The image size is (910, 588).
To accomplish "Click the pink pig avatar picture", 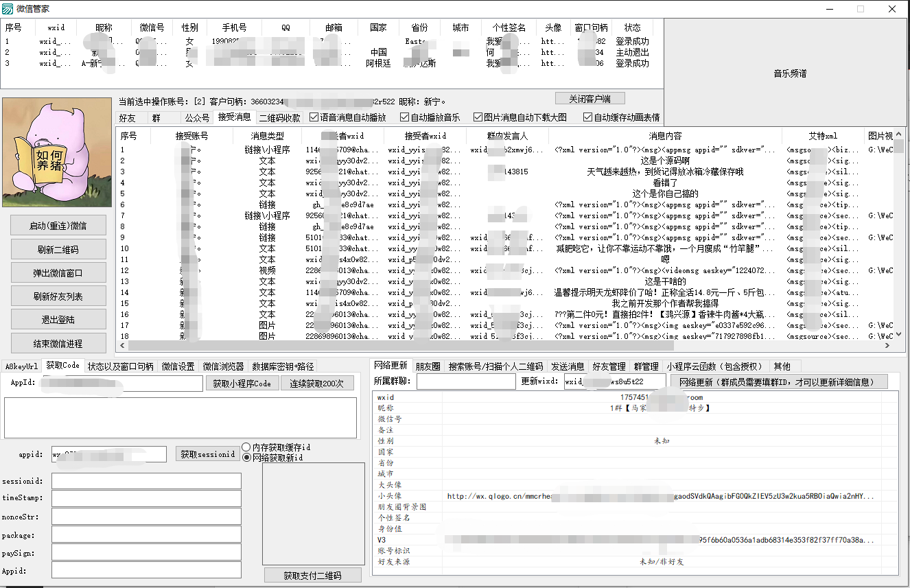I will pos(57,152).
